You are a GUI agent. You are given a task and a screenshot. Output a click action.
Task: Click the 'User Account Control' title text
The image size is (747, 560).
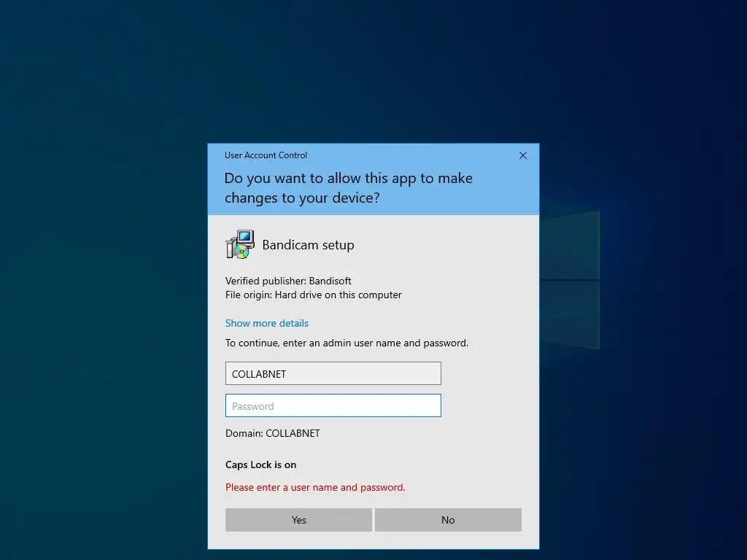[x=266, y=155]
